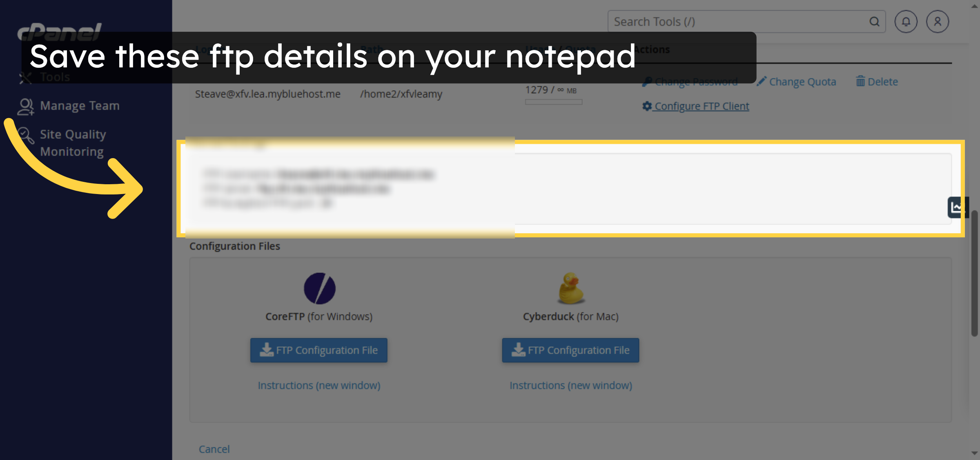Screen dimensions: 980x460
Task: Download Cyberduck FTP Configuration File
Action: [x=570, y=350]
